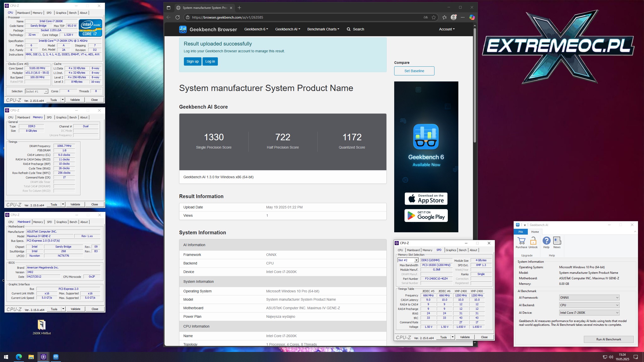Open a new browser tab with plus icon
Viewport: 644px width, 362px height.
click(239, 8)
